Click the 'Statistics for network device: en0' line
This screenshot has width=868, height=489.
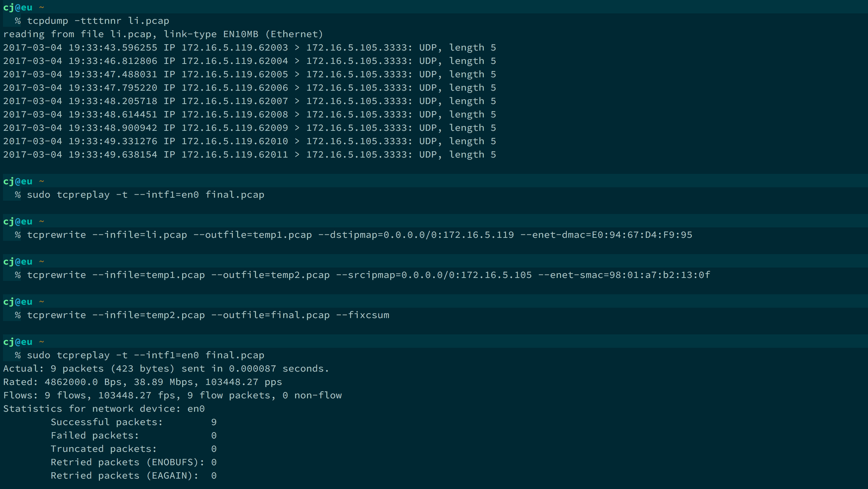click(104, 409)
